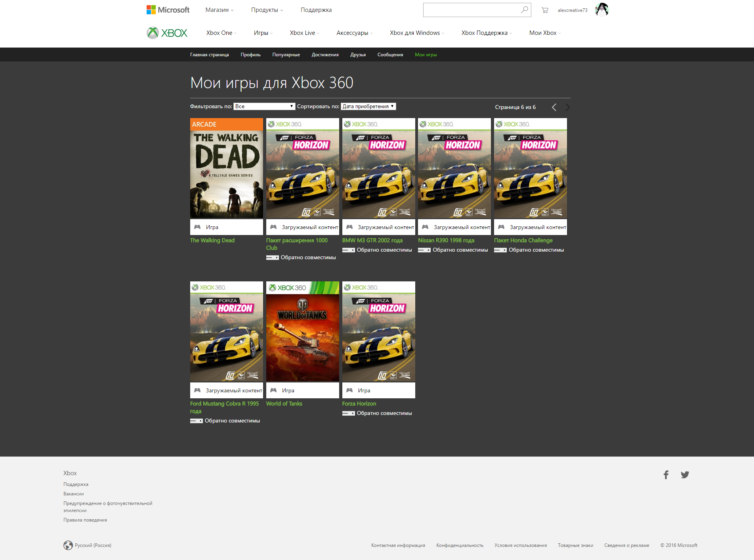The height and width of the screenshot is (560, 754).
Task: Expand the Xbox для Windows menu
Action: 417,33
